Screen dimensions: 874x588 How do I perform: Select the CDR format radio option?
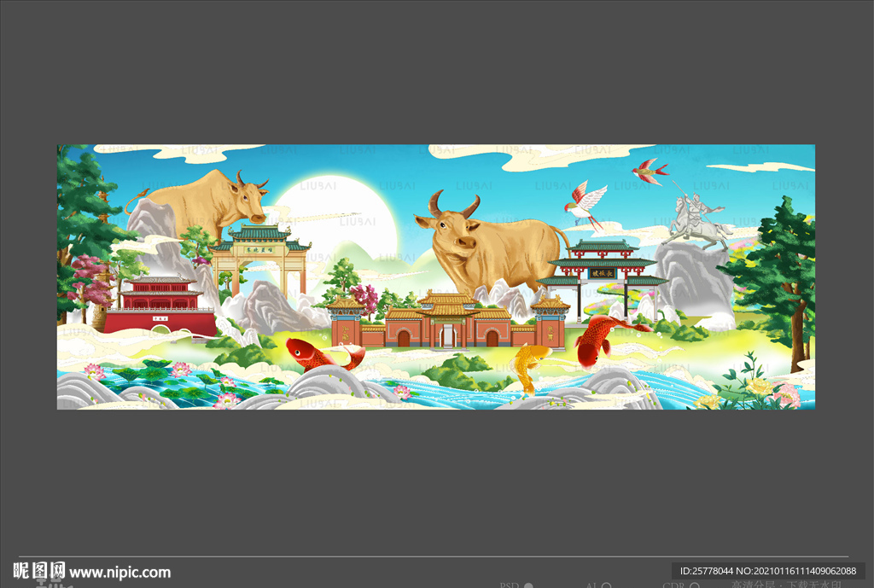695,585
